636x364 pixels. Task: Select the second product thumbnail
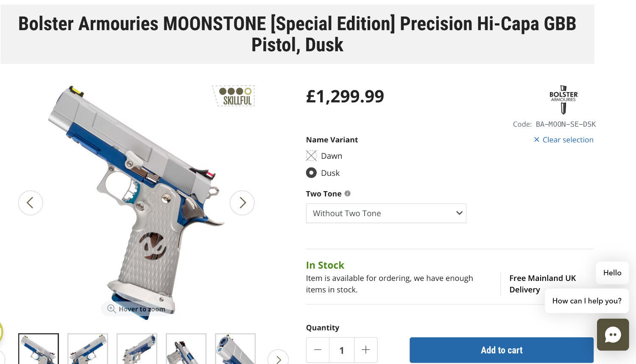[88, 349]
